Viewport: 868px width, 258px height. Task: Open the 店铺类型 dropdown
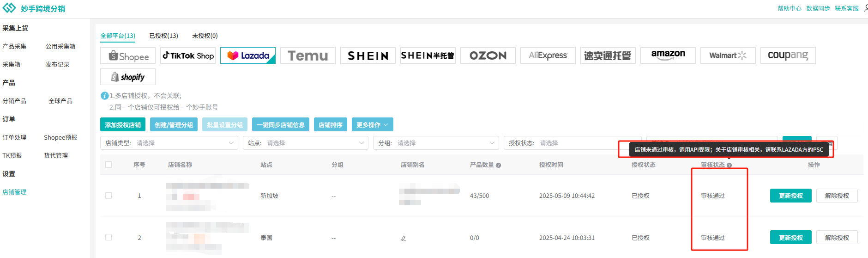tap(169, 143)
